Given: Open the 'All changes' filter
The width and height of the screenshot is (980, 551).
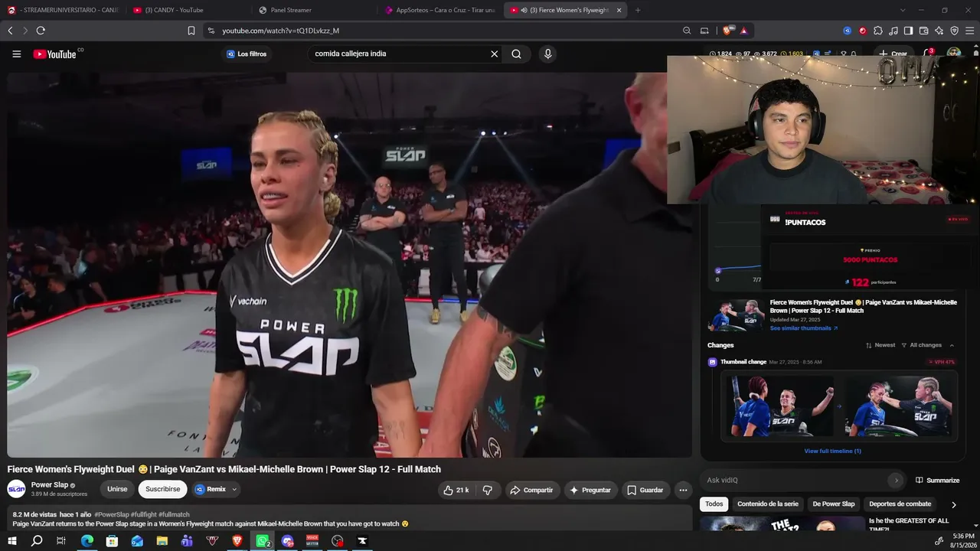Looking at the screenshot, I should (922, 345).
